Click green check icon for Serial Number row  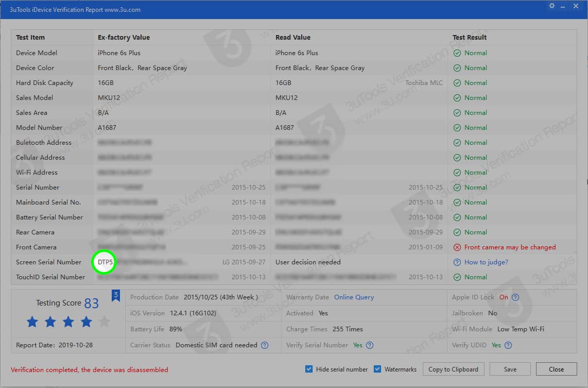point(457,188)
